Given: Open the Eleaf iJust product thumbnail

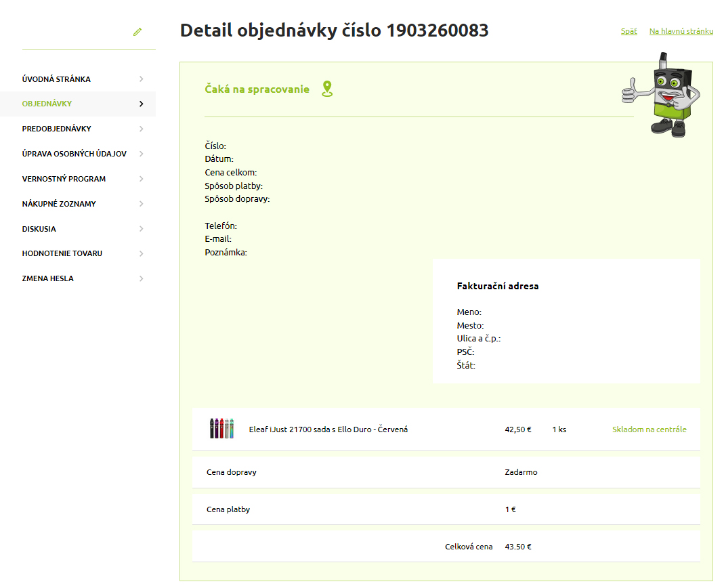Looking at the screenshot, I should point(221,429).
